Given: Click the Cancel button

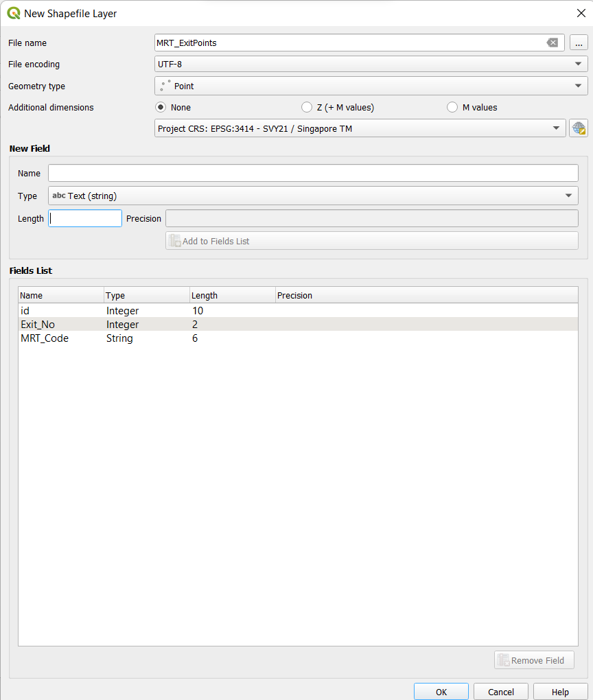Looking at the screenshot, I should coord(501,692).
